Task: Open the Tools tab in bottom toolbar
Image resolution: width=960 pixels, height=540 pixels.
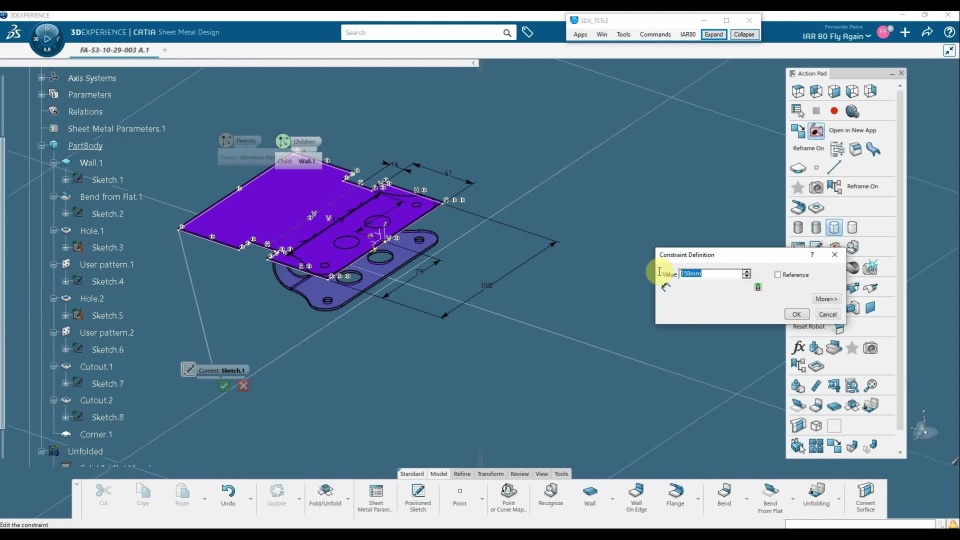Action: tap(561, 474)
